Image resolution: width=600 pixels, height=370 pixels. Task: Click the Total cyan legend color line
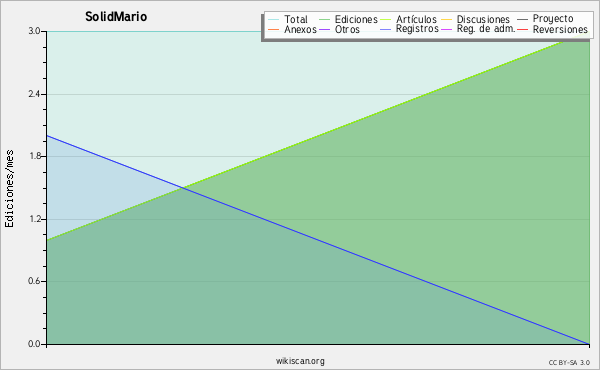point(274,20)
